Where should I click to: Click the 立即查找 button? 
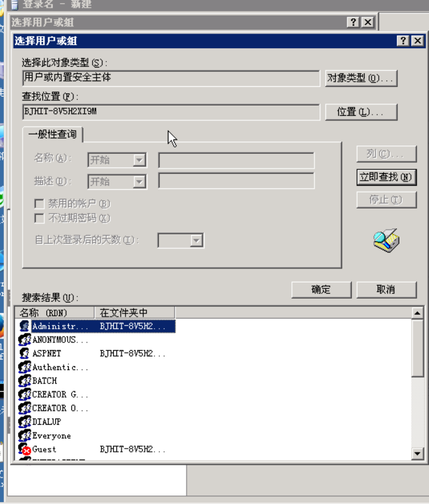[387, 177]
